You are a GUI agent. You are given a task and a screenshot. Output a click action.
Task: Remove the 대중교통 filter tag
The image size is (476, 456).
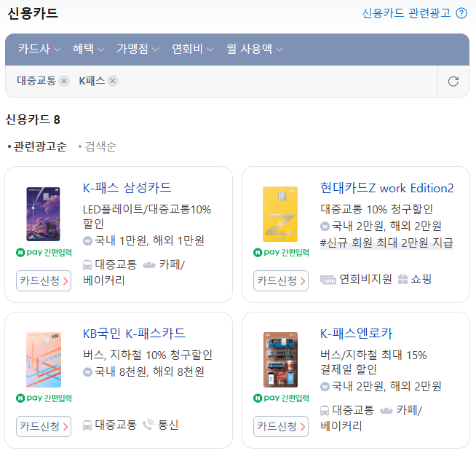pyautogui.click(x=64, y=81)
